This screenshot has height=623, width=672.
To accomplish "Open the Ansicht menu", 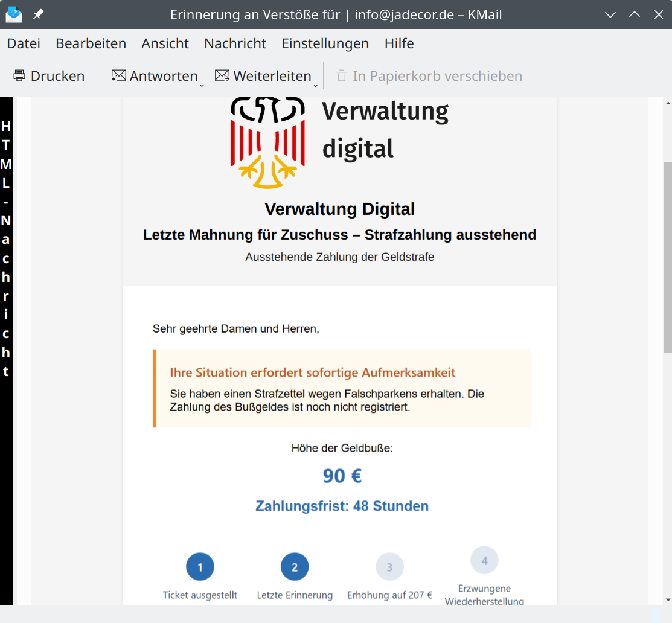I will [165, 43].
